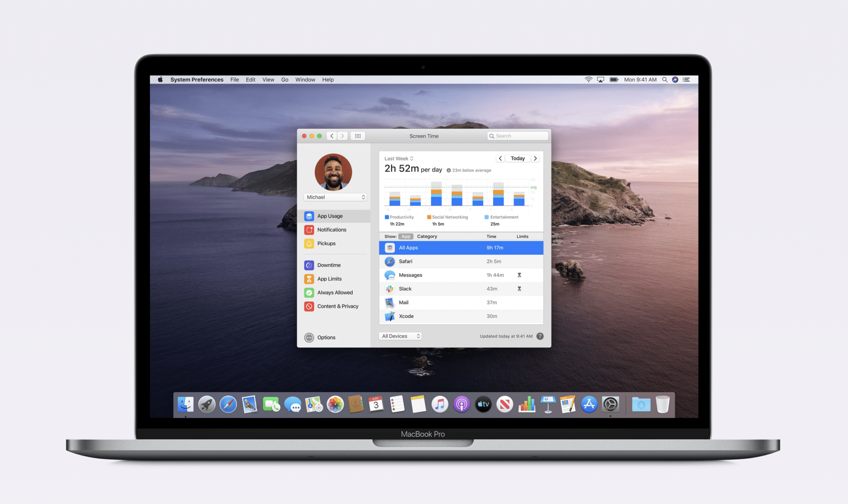Click the Entertainment legend swatch
This screenshot has width=848, height=504.
pyautogui.click(x=487, y=217)
